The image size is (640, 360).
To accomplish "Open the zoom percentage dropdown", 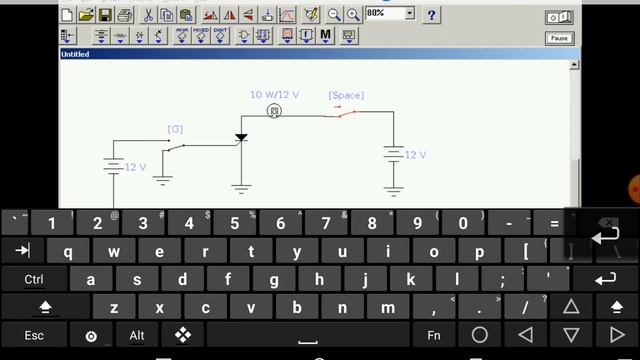I will click(x=410, y=13).
